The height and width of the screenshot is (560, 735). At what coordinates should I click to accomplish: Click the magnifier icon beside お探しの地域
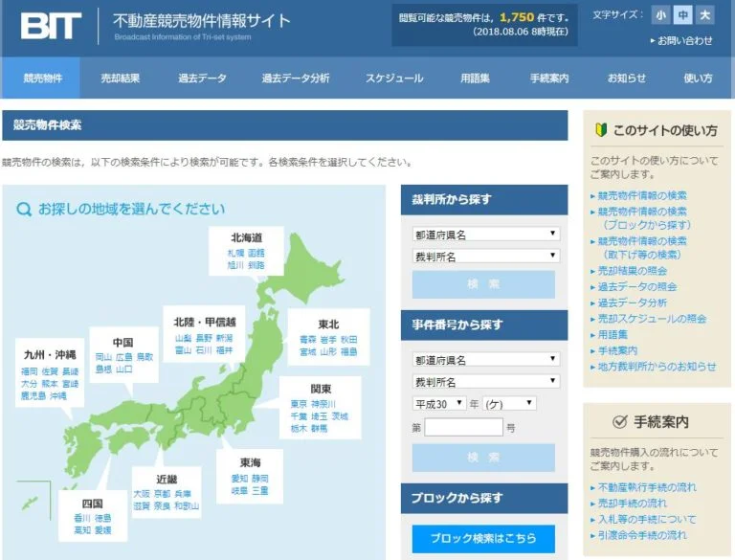[24, 209]
